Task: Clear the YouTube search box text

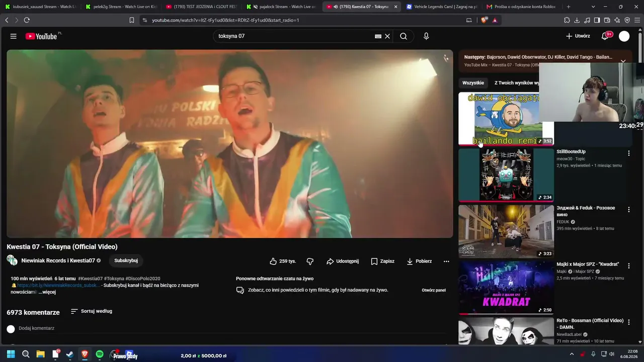Action: click(x=387, y=36)
